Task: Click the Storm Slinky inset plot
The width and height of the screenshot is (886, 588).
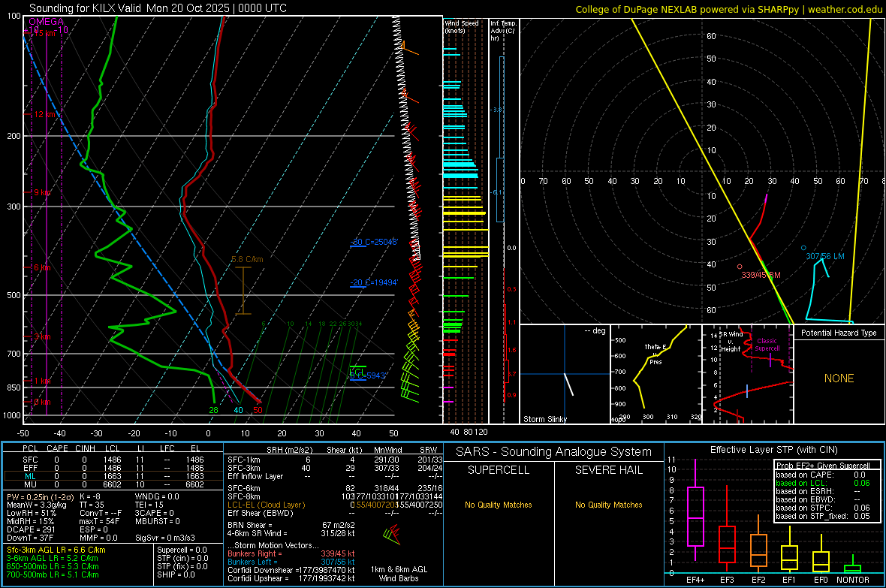Action: (564, 375)
